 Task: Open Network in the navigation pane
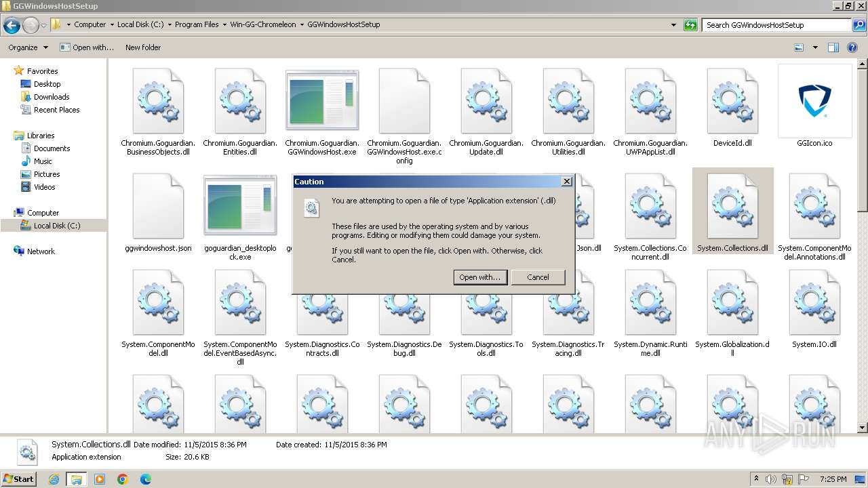pos(41,251)
